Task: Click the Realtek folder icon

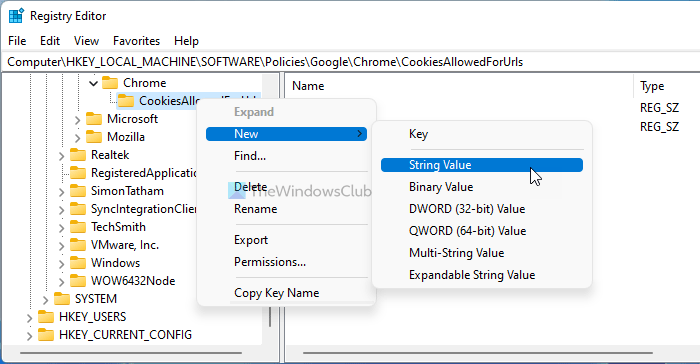Action: coord(78,155)
